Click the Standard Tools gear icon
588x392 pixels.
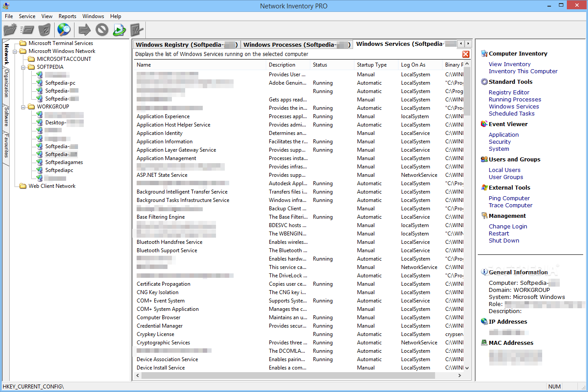pos(484,82)
